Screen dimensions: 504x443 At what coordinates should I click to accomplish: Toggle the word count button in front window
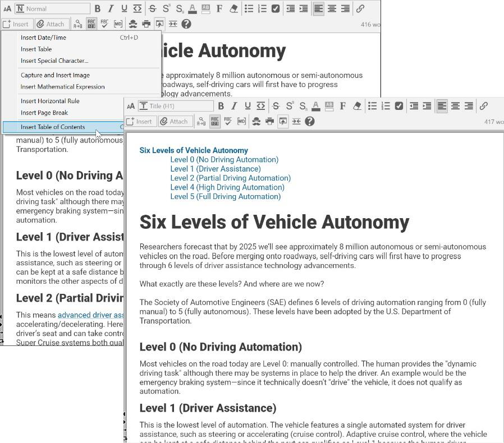click(215, 121)
